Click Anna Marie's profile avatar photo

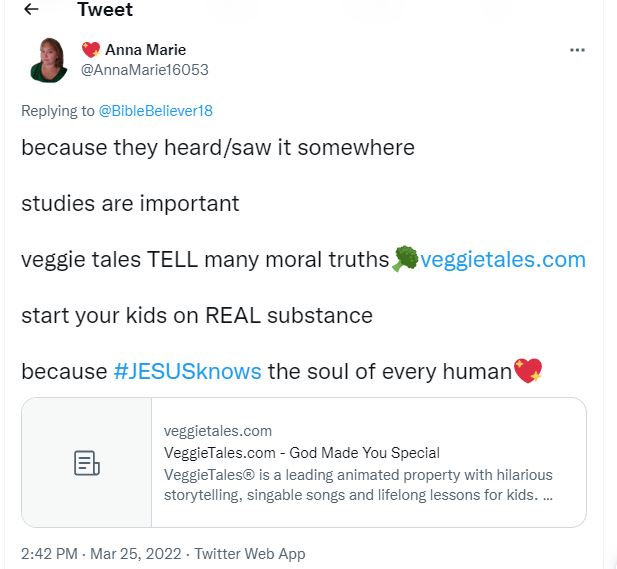49,60
